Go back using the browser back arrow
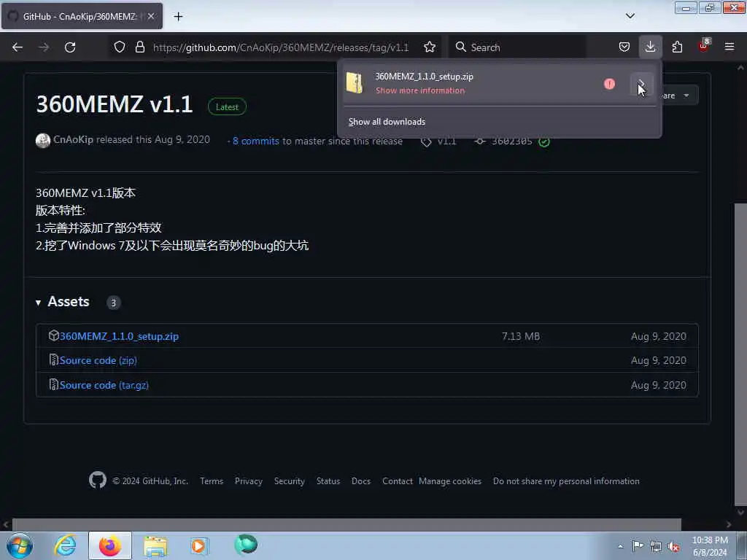This screenshot has width=747, height=560. tap(18, 47)
